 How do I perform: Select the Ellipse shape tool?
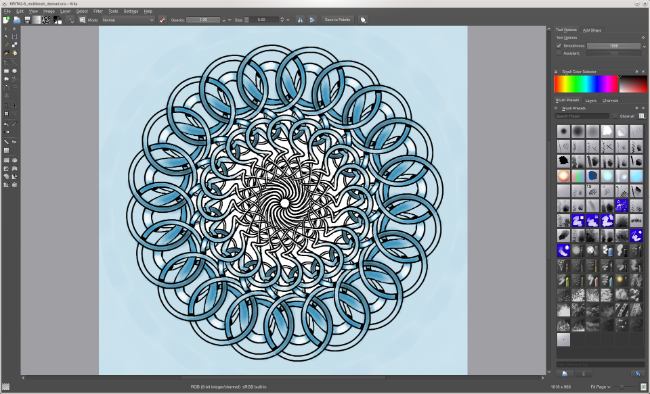point(15,71)
